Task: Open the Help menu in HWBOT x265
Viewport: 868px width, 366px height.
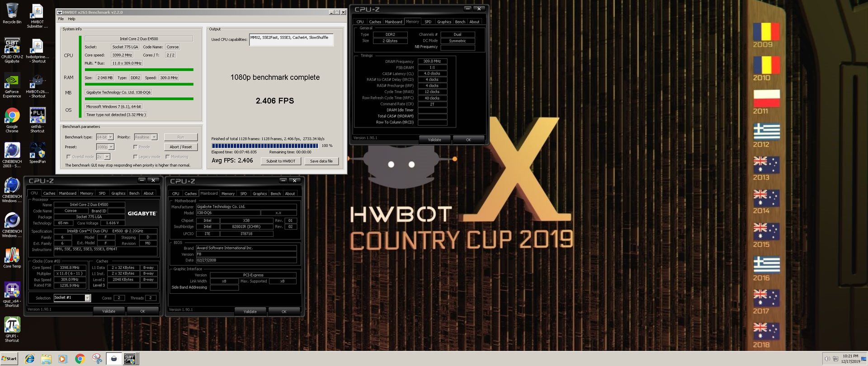Action: [x=71, y=19]
